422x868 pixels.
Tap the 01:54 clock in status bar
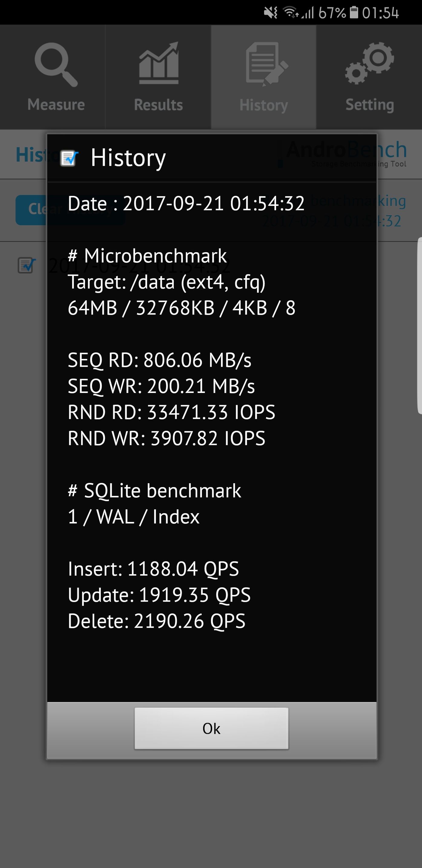(x=380, y=13)
